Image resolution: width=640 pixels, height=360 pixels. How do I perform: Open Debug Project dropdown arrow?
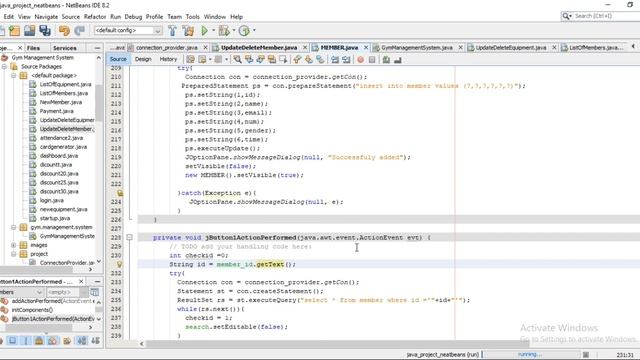pyautogui.click(x=233, y=31)
